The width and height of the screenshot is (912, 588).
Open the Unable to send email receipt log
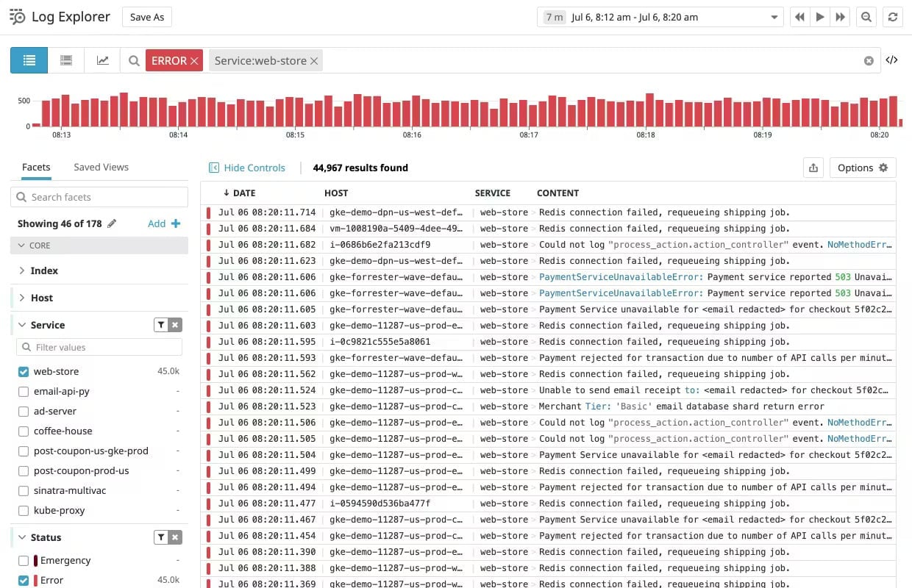[549, 390]
